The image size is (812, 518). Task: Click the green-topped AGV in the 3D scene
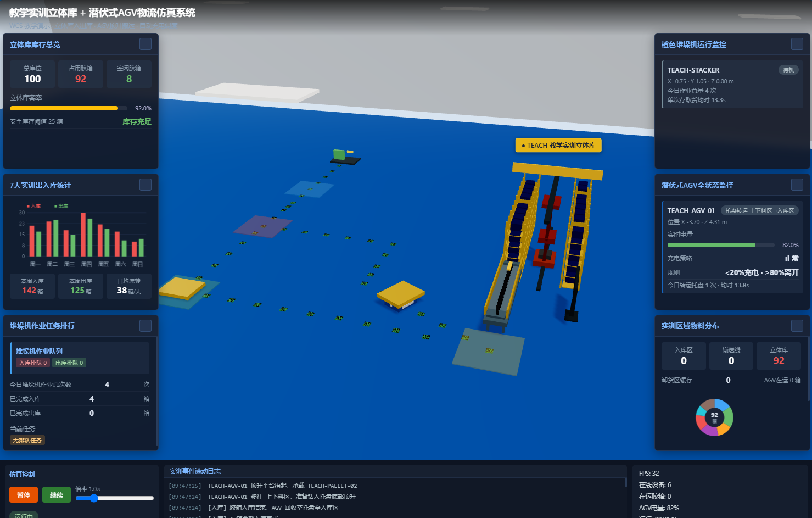click(x=344, y=156)
